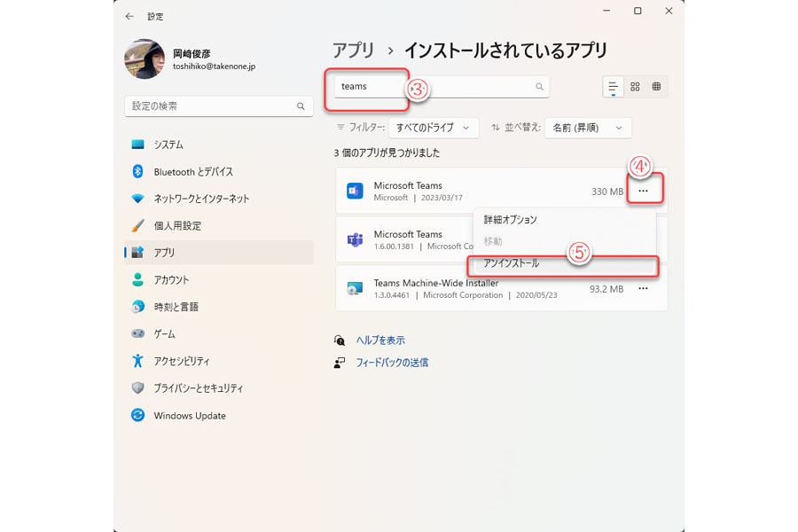
Task: Go back with the arrow beside 設定
Action: point(129,17)
